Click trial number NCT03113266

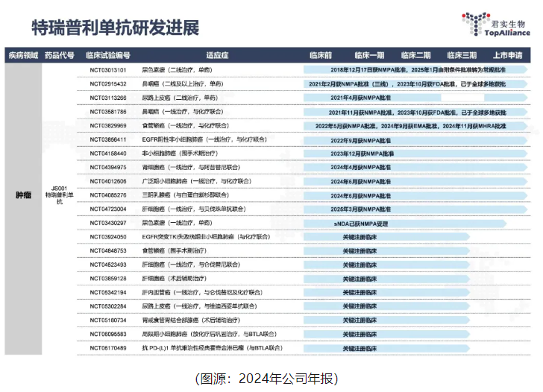[108, 98]
